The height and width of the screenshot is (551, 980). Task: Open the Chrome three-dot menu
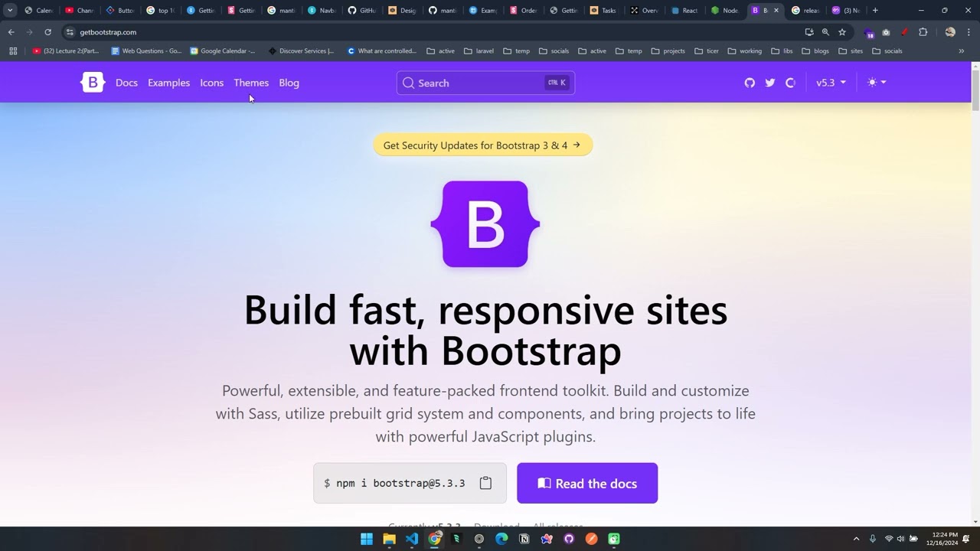pos(969,32)
